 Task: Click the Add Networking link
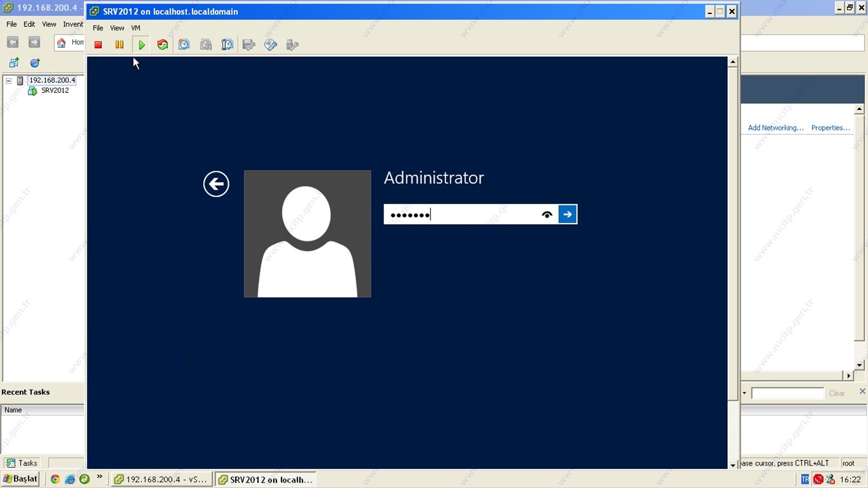click(776, 128)
